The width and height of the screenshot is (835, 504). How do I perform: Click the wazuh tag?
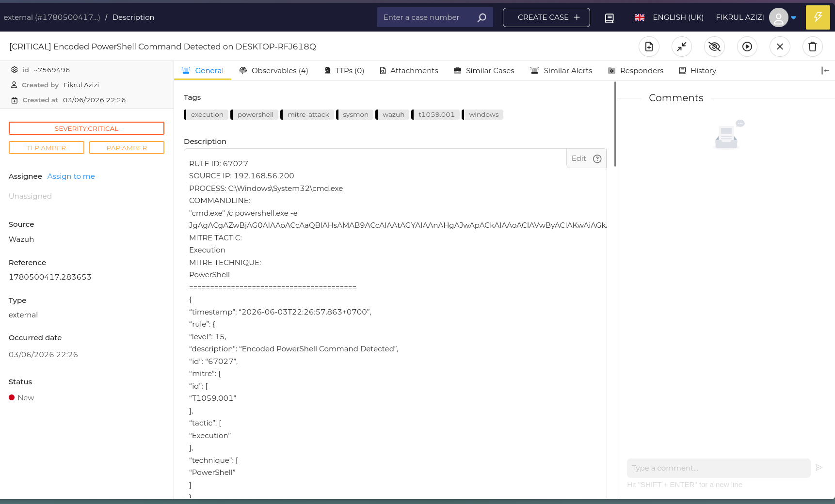pos(392,115)
